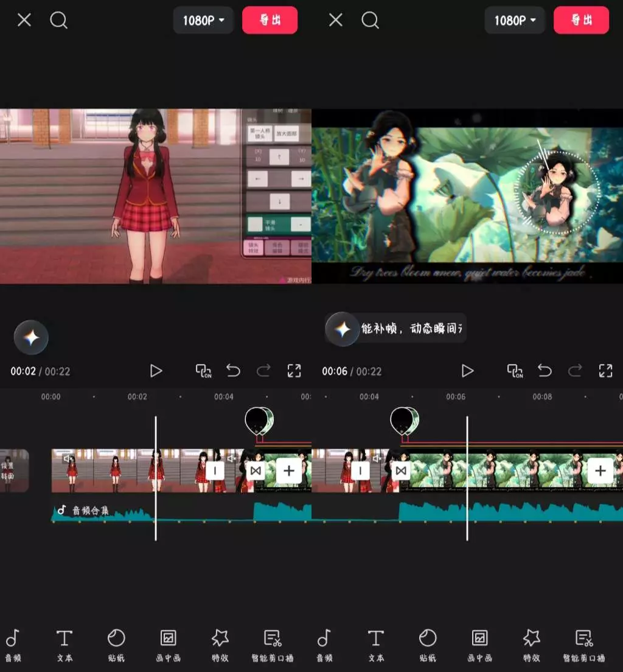Tap the 00:02 timeline ruler mark in left editor
The height and width of the screenshot is (672, 623).
tap(137, 397)
